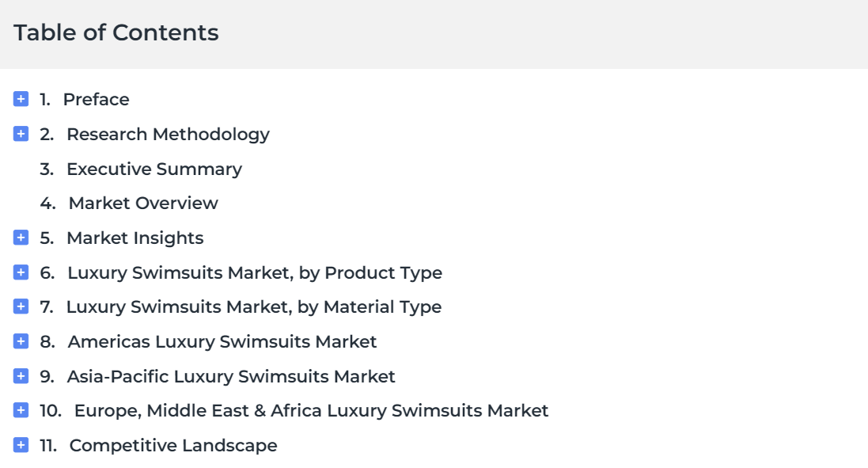Click the Table of Contents heading

(x=116, y=32)
